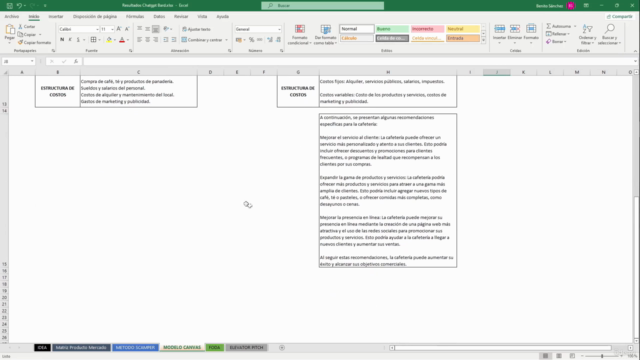This screenshot has height=360, width=640.
Task: Open the Archivo menu
Action: [11, 17]
